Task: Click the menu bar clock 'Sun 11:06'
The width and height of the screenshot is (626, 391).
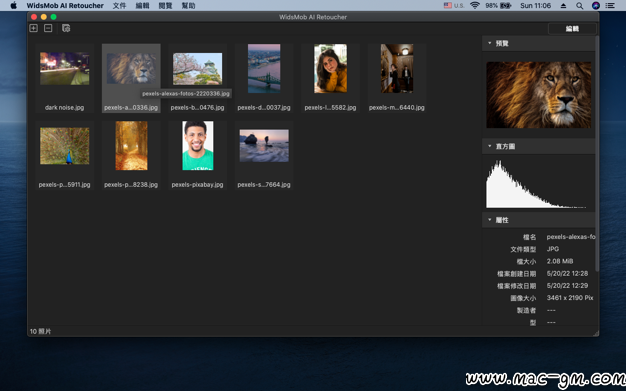Action: point(535,6)
